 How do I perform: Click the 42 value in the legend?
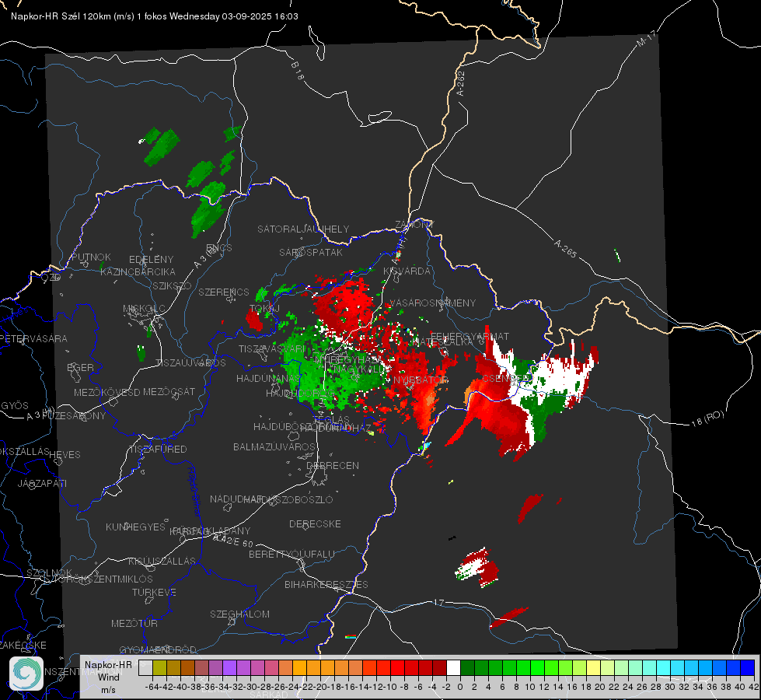coord(753,687)
